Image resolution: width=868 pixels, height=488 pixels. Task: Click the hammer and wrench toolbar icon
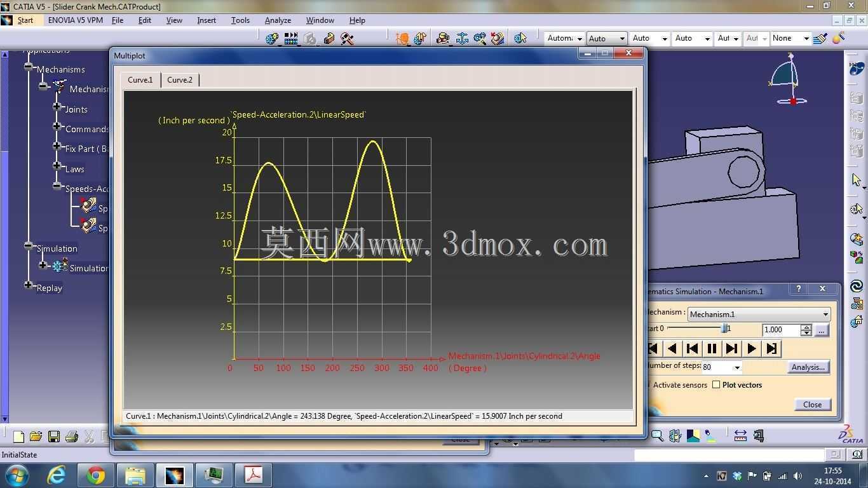(347, 39)
